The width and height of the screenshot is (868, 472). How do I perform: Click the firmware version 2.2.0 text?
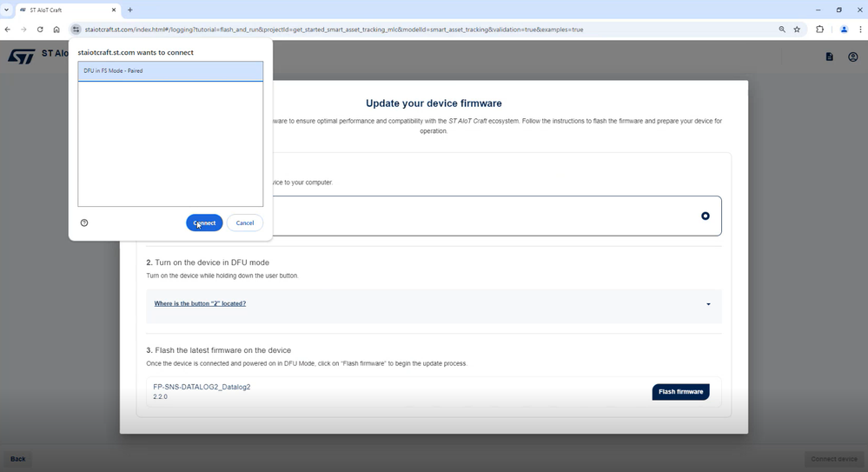click(x=160, y=396)
